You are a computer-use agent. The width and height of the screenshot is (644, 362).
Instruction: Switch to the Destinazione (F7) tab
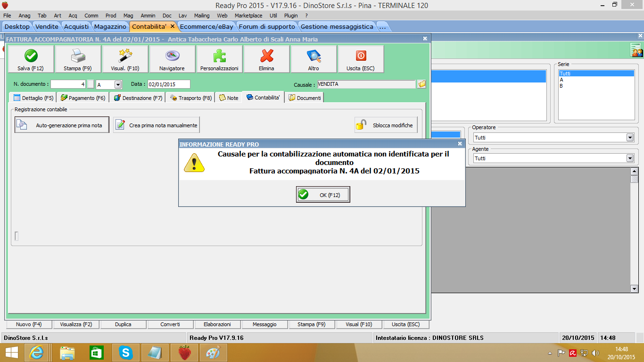[138, 98]
